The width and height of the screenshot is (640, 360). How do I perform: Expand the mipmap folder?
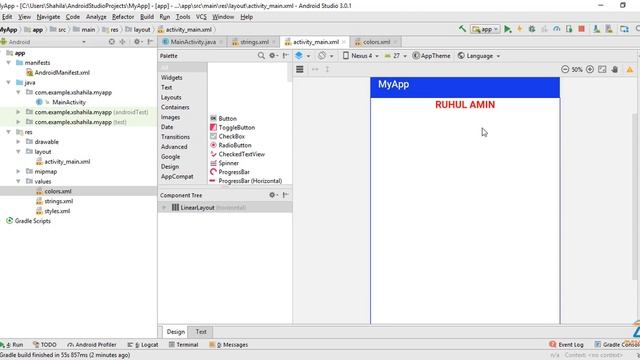tap(18, 171)
